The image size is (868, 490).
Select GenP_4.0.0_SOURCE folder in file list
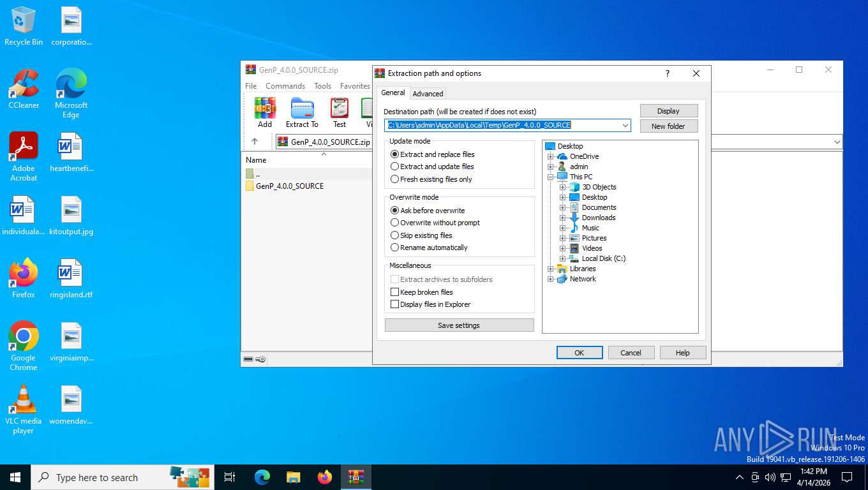tap(284, 186)
